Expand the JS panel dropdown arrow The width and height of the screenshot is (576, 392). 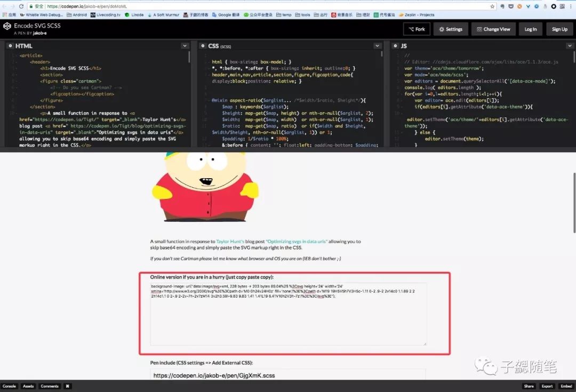point(570,46)
